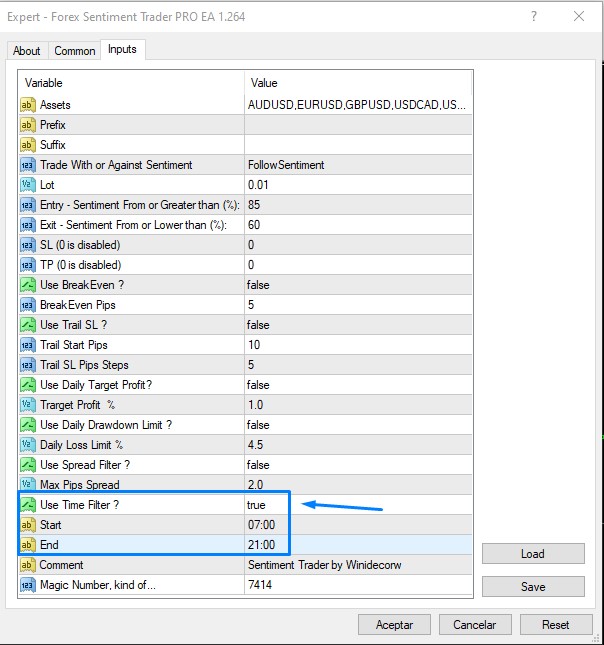This screenshot has width=604, height=645.
Task: Click the decimal icon beside Max Pips Spread
Action: tap(28, 485)
